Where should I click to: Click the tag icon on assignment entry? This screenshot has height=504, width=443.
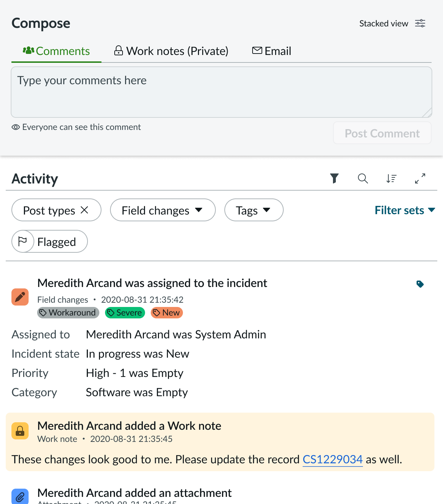pyautogui.click(x=420, y=284)
